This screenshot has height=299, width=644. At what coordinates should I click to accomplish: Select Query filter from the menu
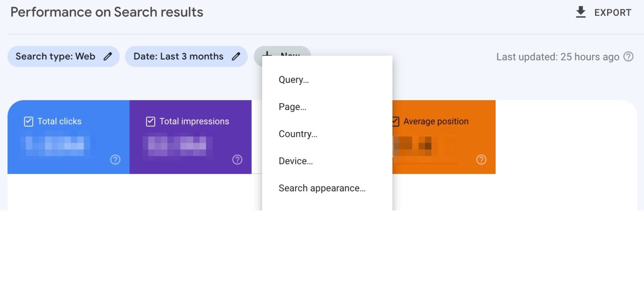(293, 80)
